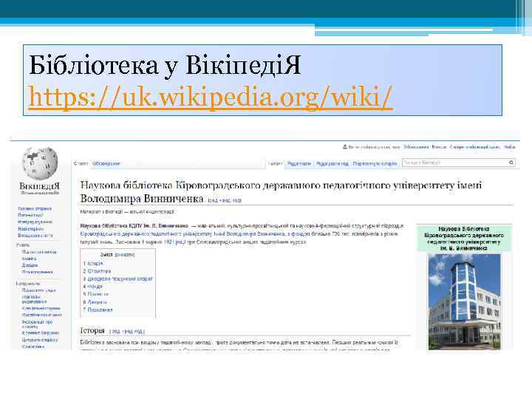Click the Кіровоградського державного педагогічного університету link in the intro
This screenshot has width=532, height=399.
pyautogui.click(x=146, y=234)
